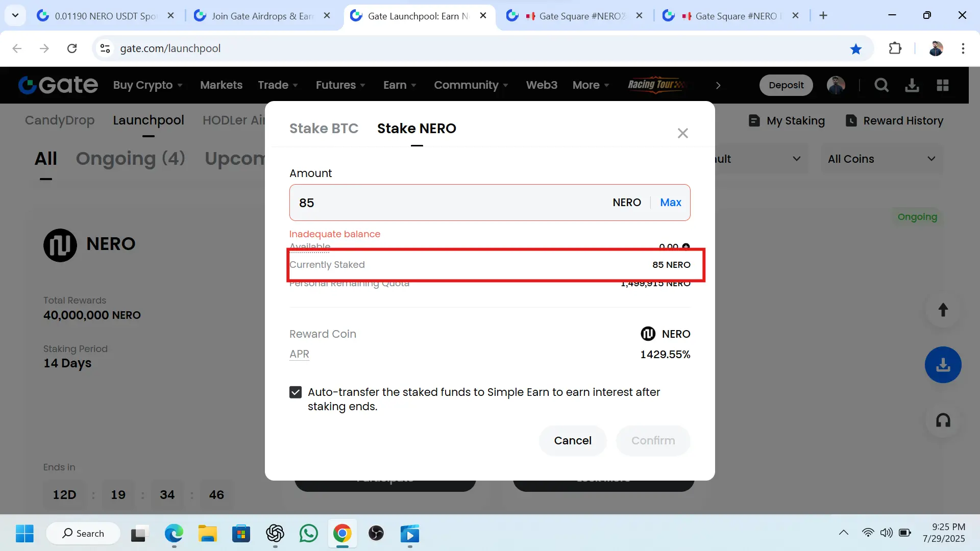The image size is (980, 551).
Task: Expand the More dropdown
Action: point(591,85)
